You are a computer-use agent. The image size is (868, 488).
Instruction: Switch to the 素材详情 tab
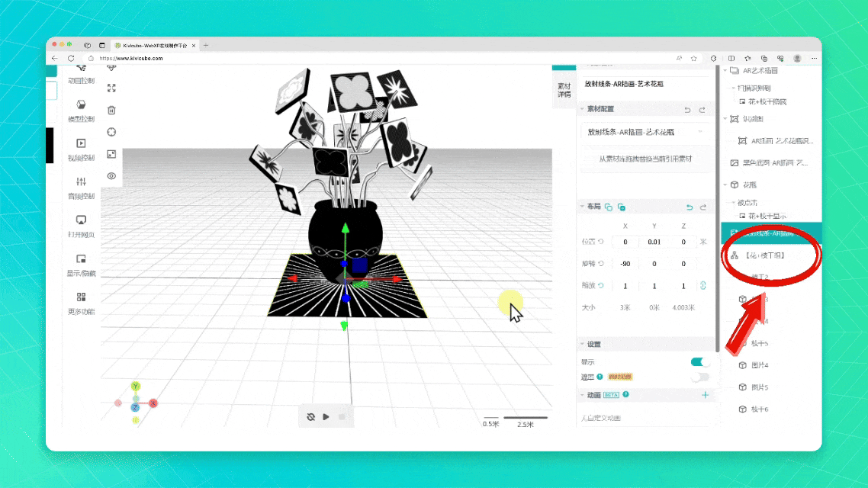pos(564,90)
